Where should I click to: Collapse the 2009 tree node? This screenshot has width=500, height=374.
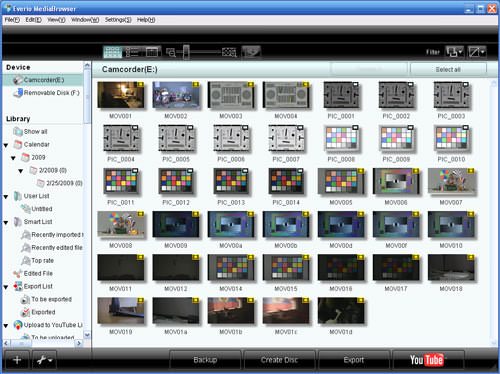pyautogui.click(x=13, y=158)
